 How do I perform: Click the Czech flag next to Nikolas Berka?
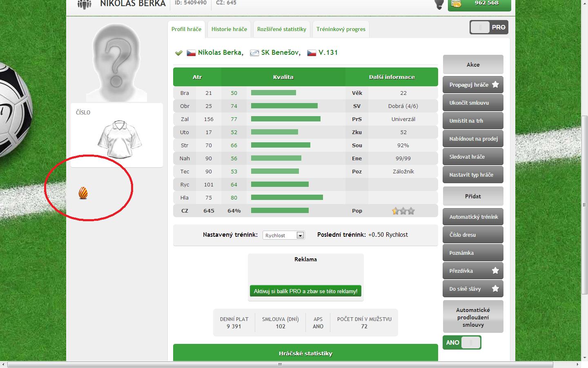click(x=191, y=53)
